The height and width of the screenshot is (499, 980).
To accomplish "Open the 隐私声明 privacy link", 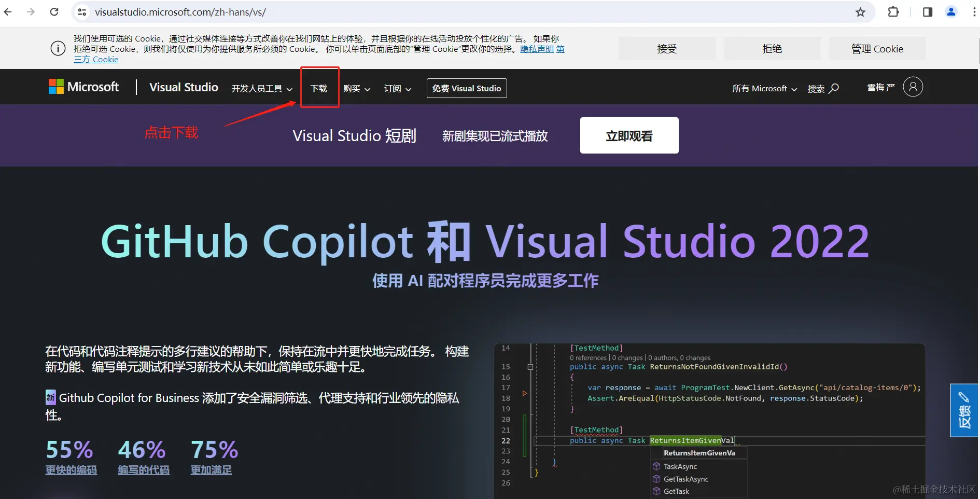I will pos(536,49).
